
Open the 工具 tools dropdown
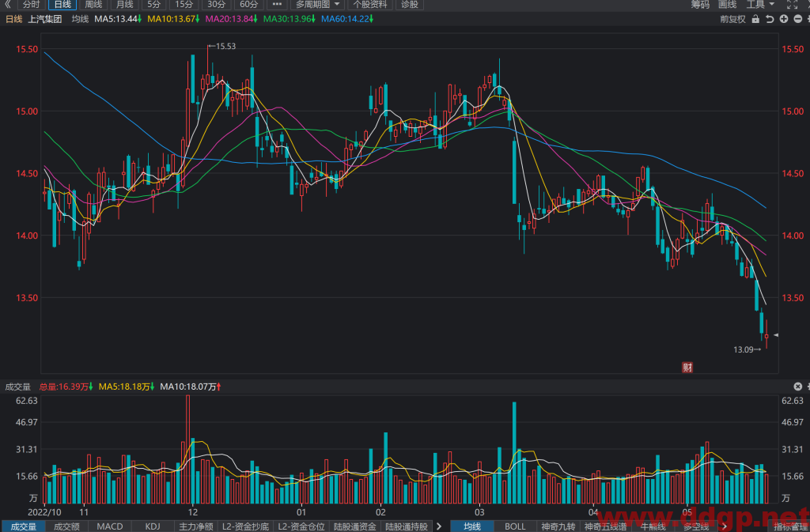pos(760,5)
